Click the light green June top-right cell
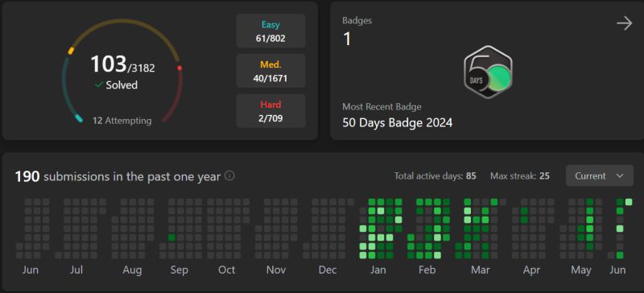Viewport: 644px width, 293px height. (629, 202)
